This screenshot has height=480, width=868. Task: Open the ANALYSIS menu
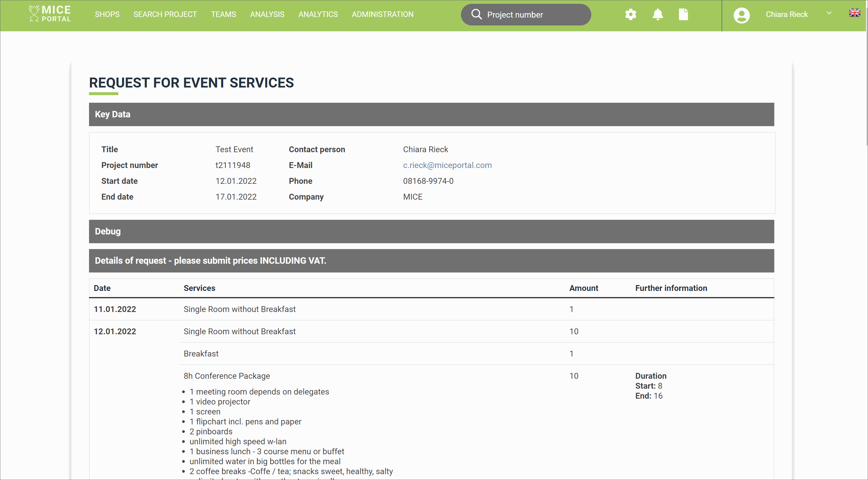(x=267, y=14)
